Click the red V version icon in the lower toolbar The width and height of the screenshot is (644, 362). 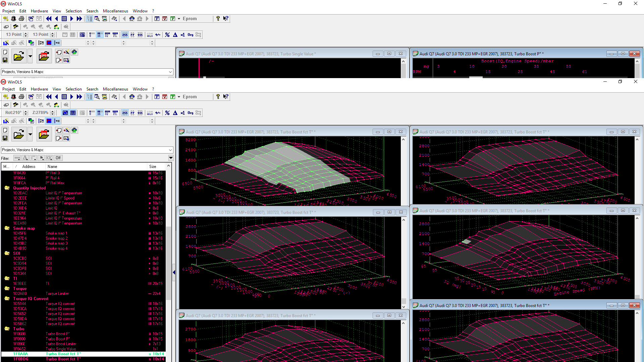tap(165, 97)
